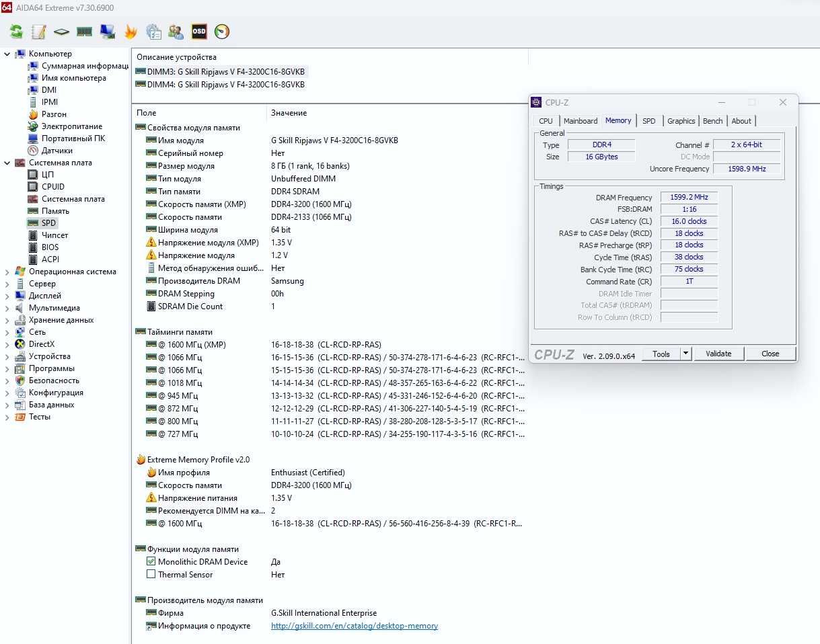Image resolution: width=820 pixels, height=644 pixels.
Task: Click the DRAM Frequency value field
Action: tap(689, 198)
